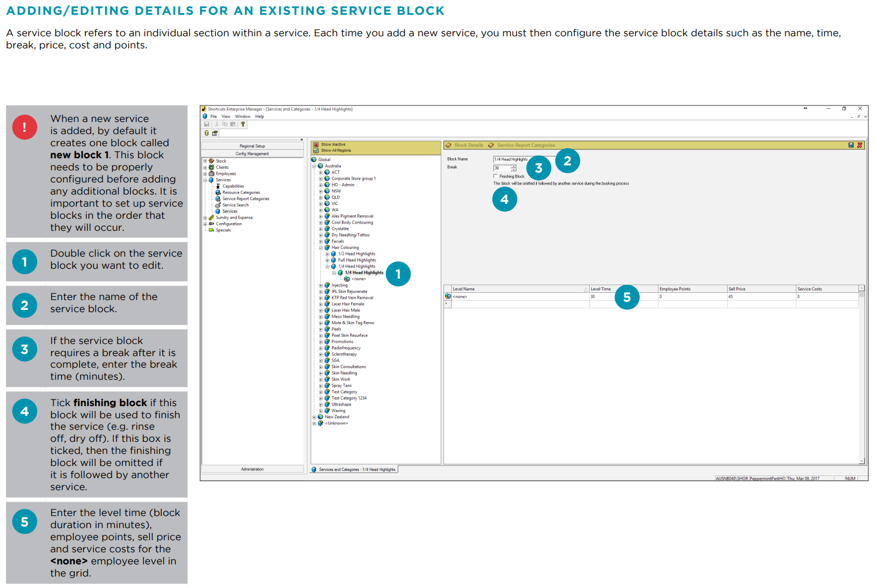Viewport: 876px width, 588px height.
Task: Click the Resource Categories icon
Action: coord(218,192)
